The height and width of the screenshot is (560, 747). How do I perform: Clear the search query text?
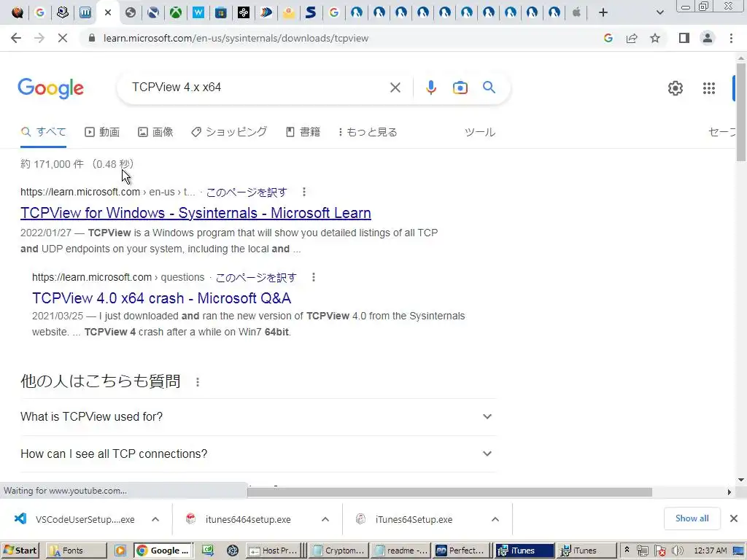(395, 87)
